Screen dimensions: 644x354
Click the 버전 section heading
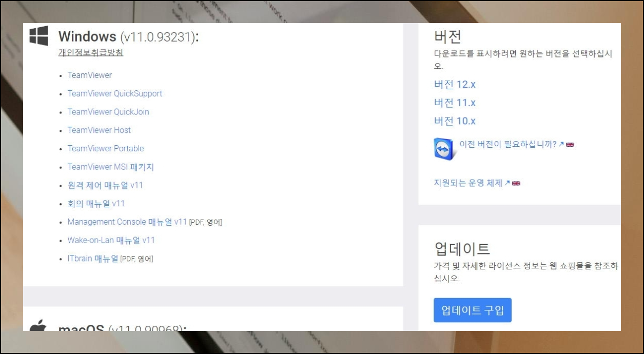(x=447, y=37)
